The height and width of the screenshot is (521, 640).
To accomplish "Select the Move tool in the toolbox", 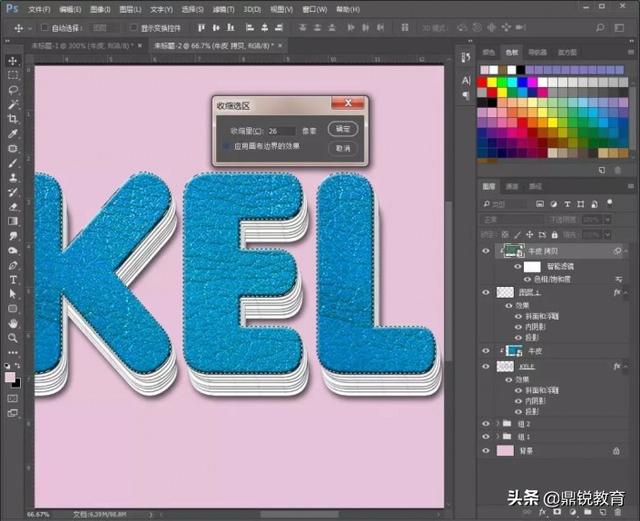I will click(x=13, y=61).
